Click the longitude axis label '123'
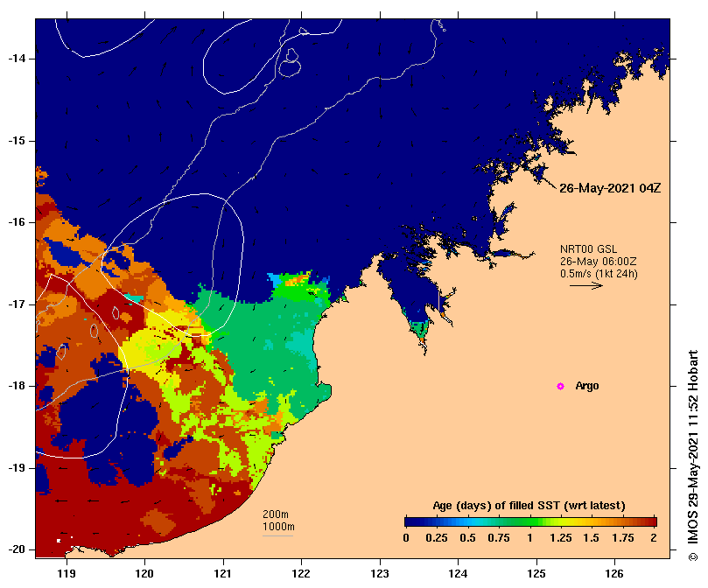This screenshot has width=708, height=588. (380, 574)
